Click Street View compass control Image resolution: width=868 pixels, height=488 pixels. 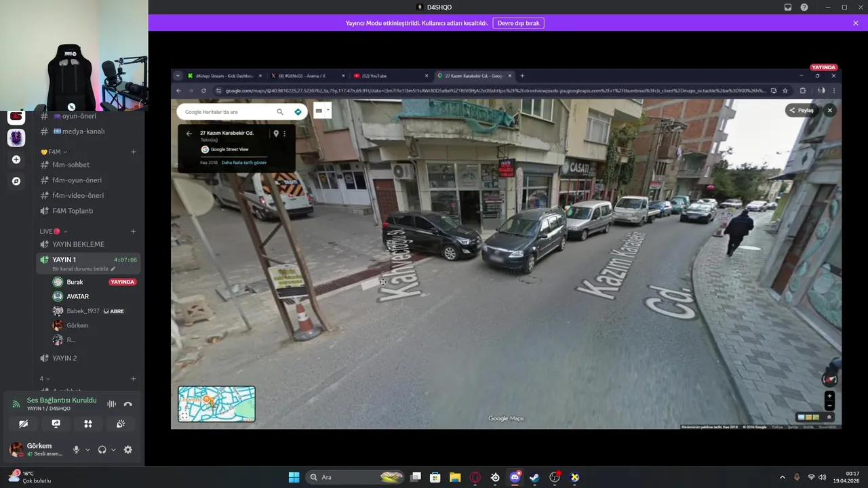(x=829, y=380)
